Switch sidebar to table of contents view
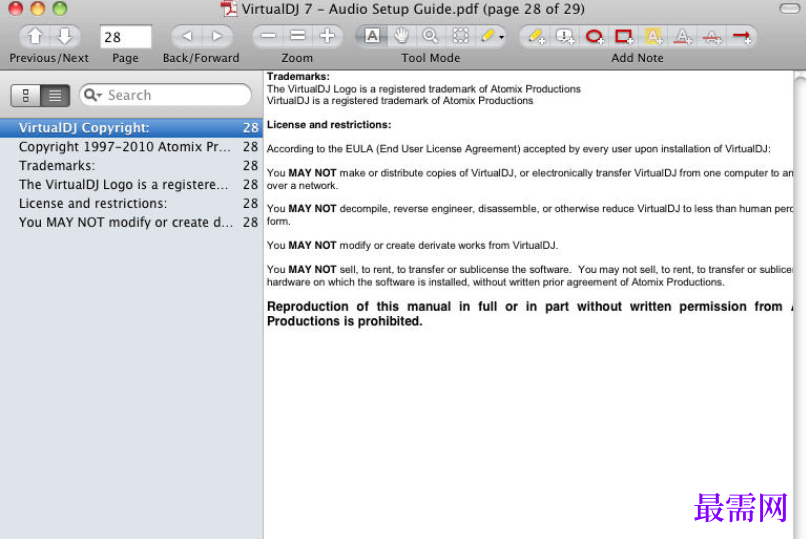 [x=55, y=96]
